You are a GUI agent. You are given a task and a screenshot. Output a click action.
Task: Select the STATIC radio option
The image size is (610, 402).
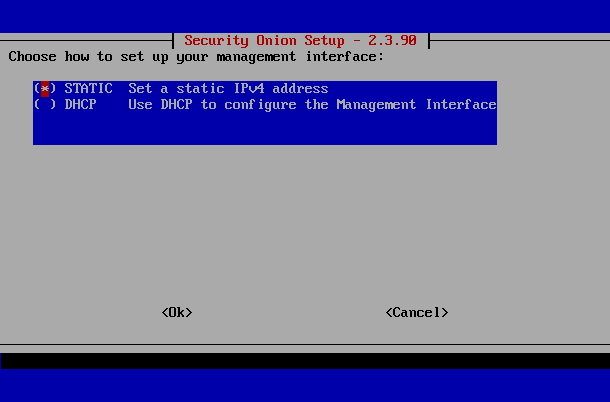[x=45, y=89]
